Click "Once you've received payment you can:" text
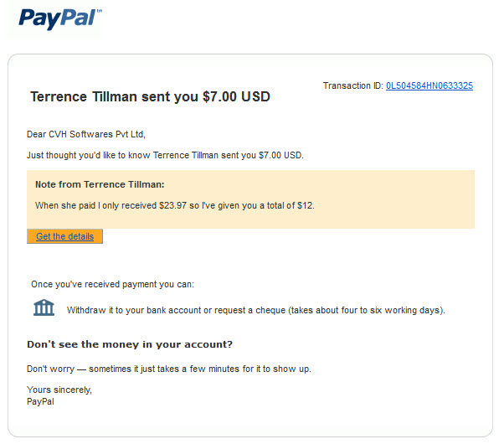Screen dimensions: 504x444 click(112, 285)
